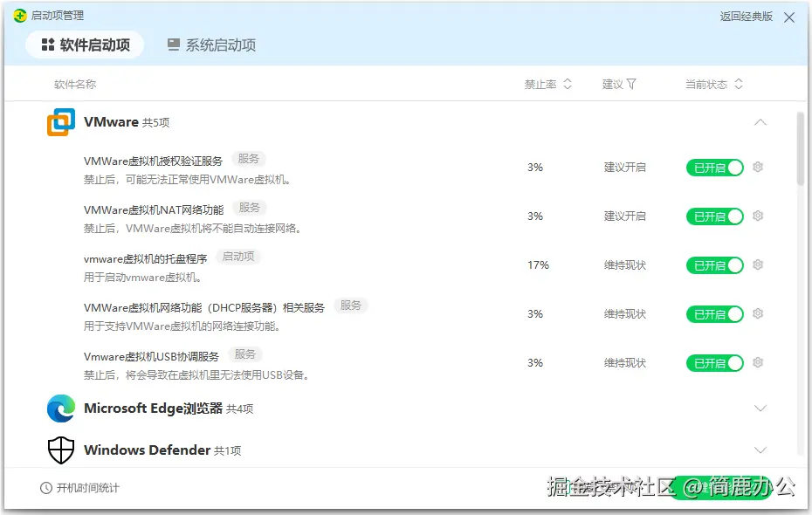Click the 软件名称 column header
The height and width of the screenshot is (515, 812).
[x=75, y=85]
